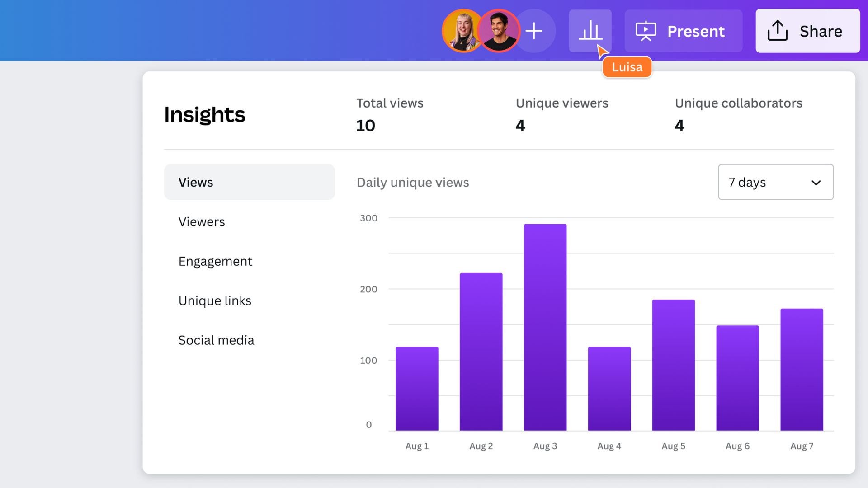This screenshot has width=868, height=488.
Task: Click the Present button
Action: tap(683, 31)
